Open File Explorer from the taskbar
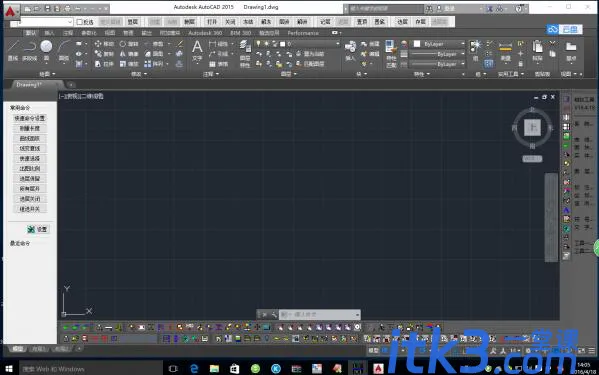Image resolution: width=599 pixels, height=375 pixels. tap(214, 369)
